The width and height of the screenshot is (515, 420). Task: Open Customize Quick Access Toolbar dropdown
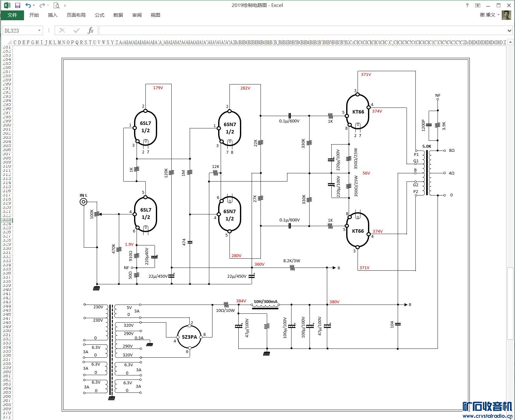[x=65, y=6]
